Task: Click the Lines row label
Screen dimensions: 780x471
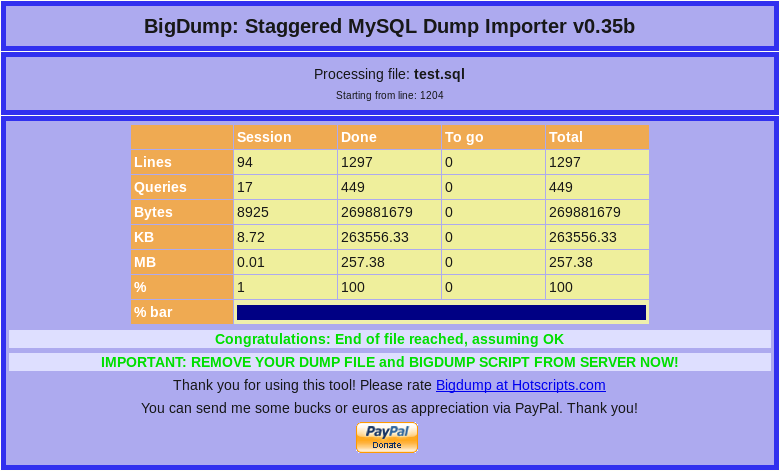Action: [x=153, y=162]
